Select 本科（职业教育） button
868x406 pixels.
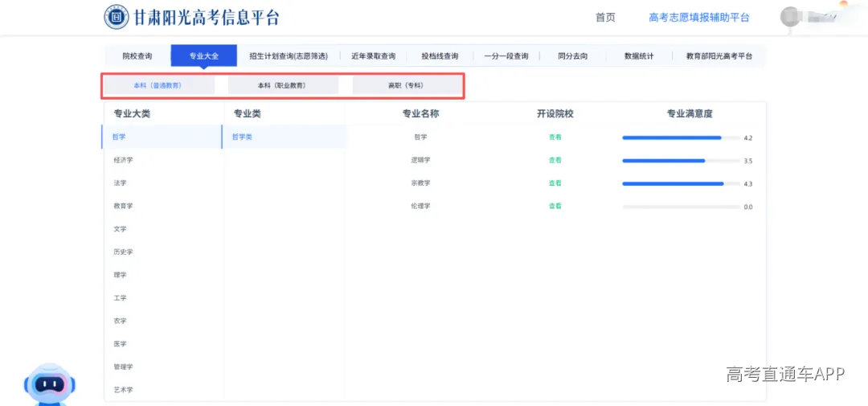tap(282, 86)
